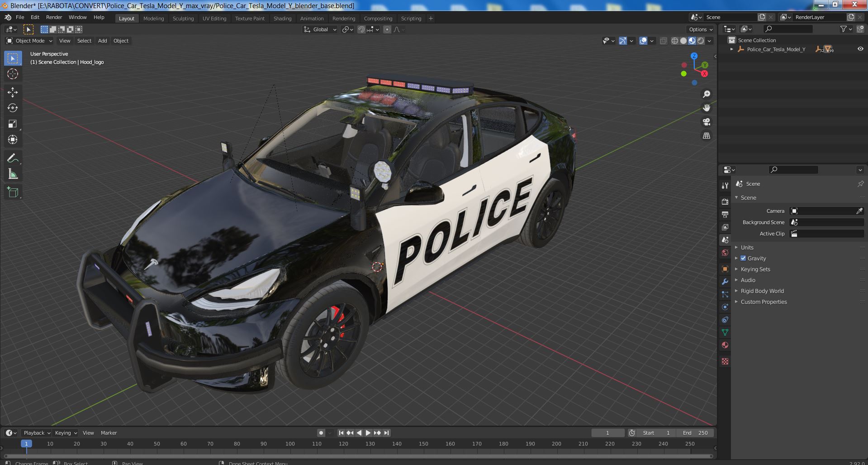Play the animation forward
Image resolution: width=868 pixels, height=465 pixels.
tap(368, 433)
